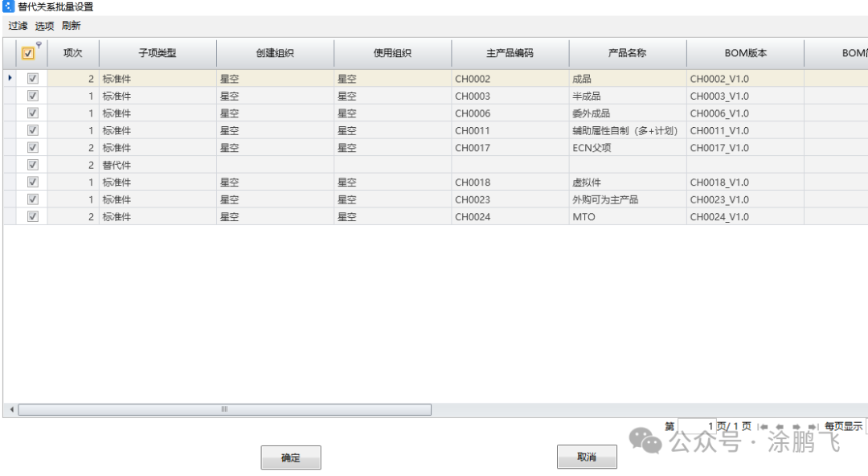Click the horizontal scrollbar thumb
This screenshot has height=476, width=868.
coord(224,409)
